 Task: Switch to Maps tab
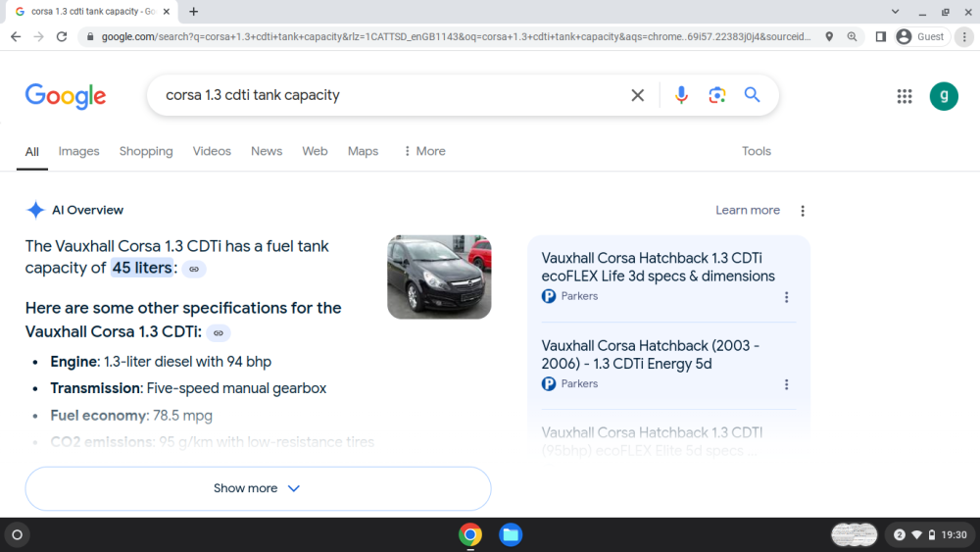tap(364, 151)
